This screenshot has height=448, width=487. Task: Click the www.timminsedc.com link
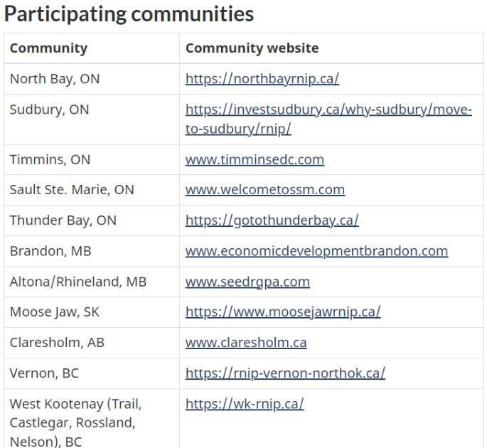coord(255,160)
